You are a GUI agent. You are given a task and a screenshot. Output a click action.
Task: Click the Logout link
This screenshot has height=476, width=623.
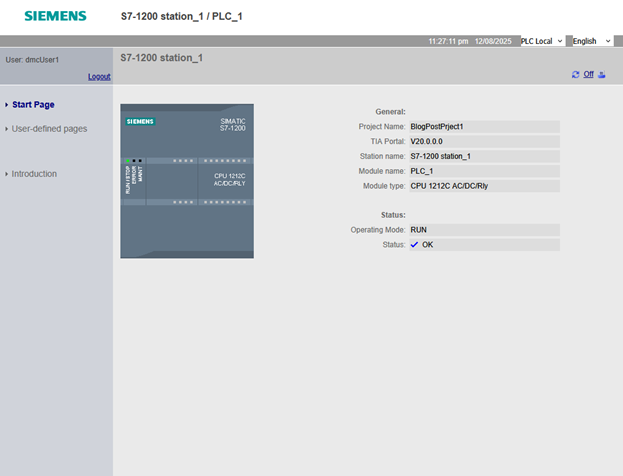99,76
